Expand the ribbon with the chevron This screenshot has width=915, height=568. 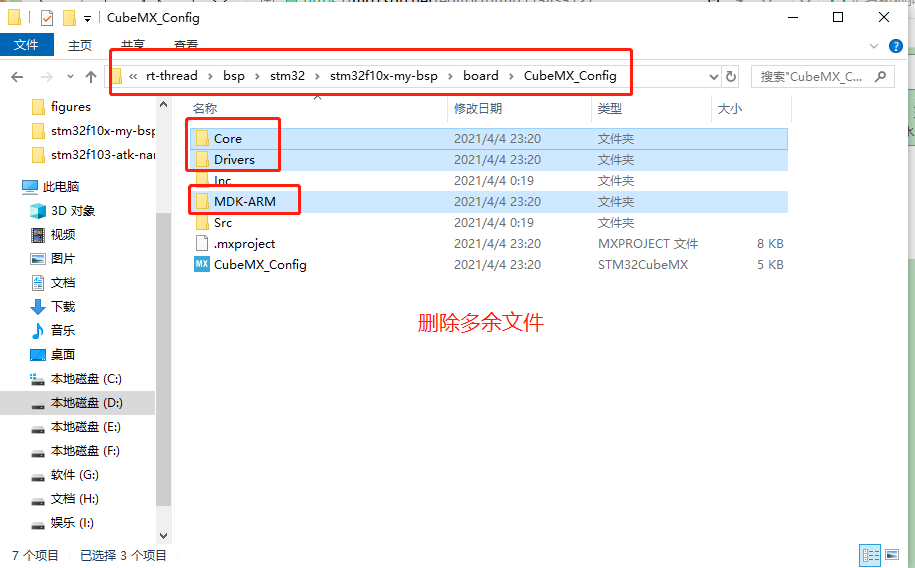[874, 46]
